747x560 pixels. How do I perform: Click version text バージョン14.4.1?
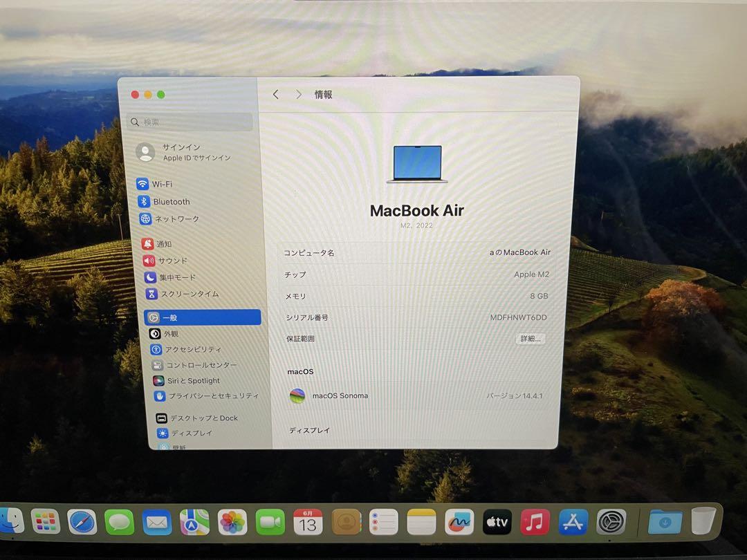click(515, 395)
